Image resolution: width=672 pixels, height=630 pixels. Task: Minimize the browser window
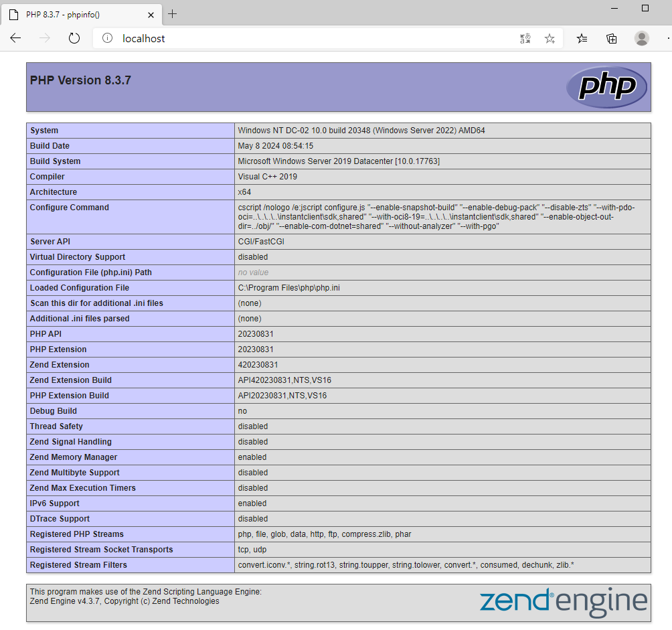click(614, 9)
